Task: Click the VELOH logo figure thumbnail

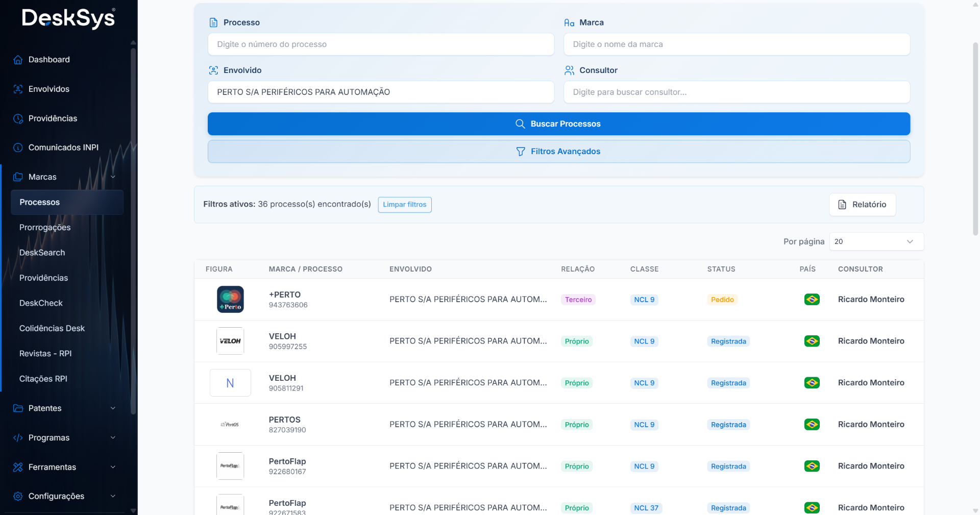Action: click(x=230, y=341)
